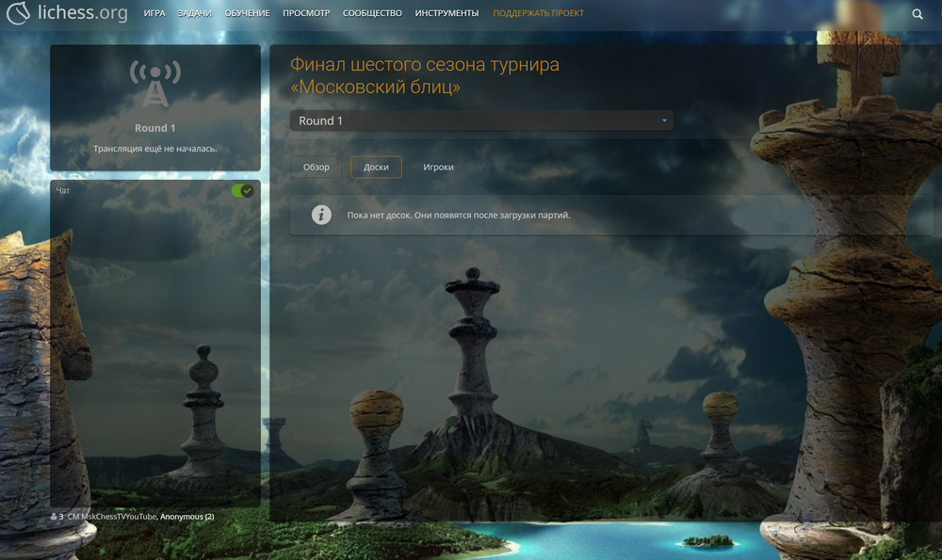
Task: Expand the Round 1 dropdown
Action: point(481,120)
